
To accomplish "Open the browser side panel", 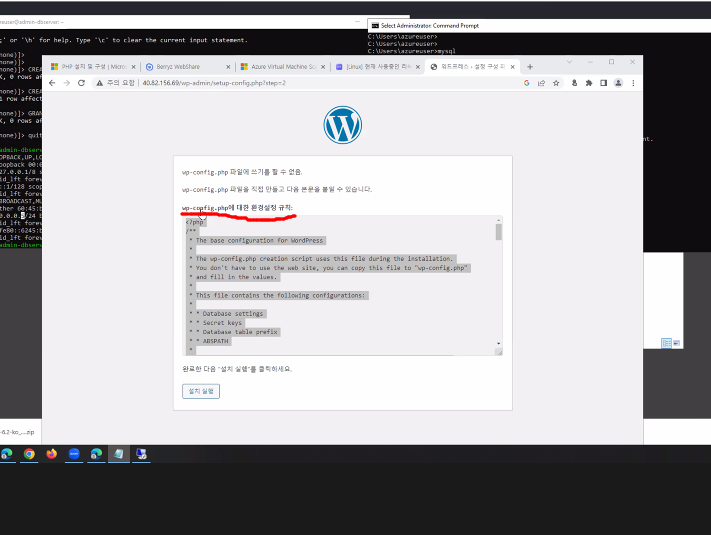I will (x=604, y=83).
